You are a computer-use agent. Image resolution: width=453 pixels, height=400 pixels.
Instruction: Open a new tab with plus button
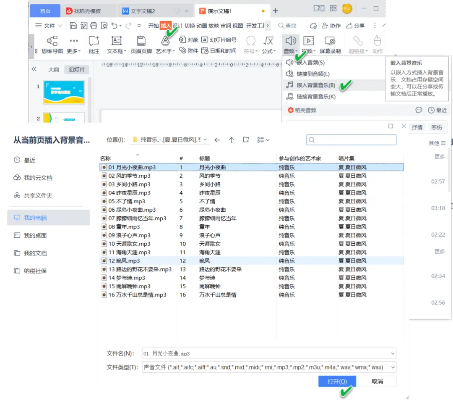[x=275, y=11]
